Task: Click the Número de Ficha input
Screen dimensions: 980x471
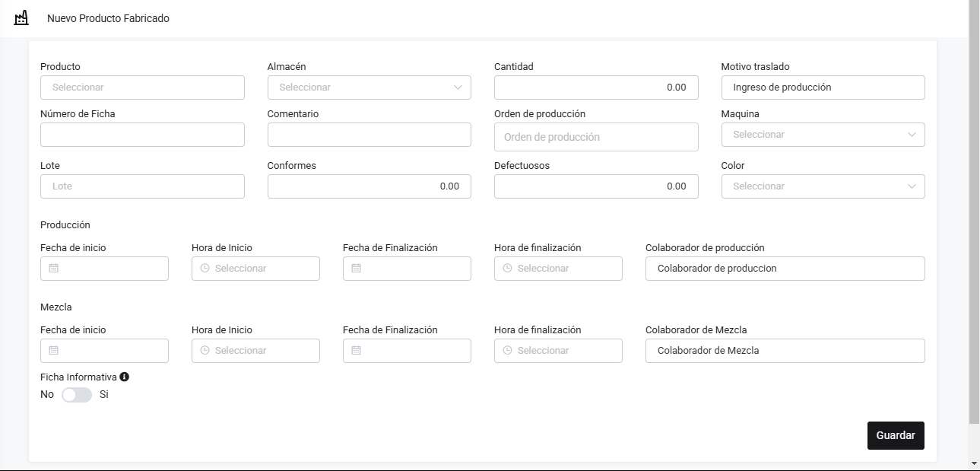Action: tap(142, 135)
